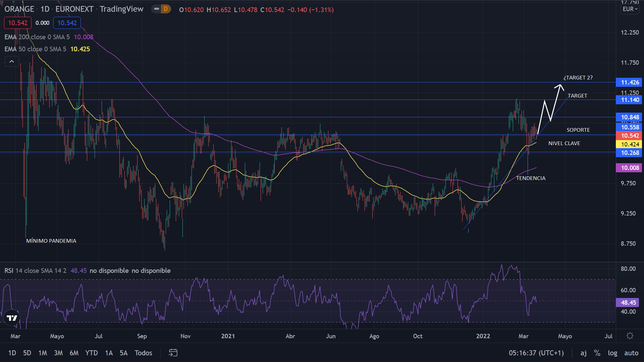The height and width of the screenshot is (362, 644).
Task: Open the EUR currency dropdown
Action: (630, 9)
